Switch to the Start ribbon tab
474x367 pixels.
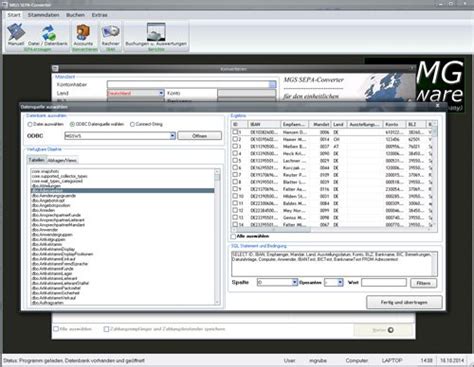[x=14, y=15]
